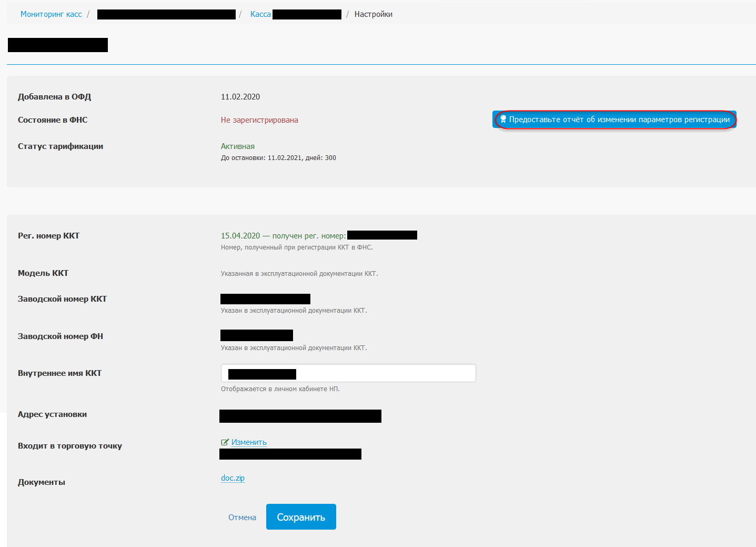Click the 15.04.2020 получен рег. номер text
Screen dimensions: 756x547
coord(283,236)
